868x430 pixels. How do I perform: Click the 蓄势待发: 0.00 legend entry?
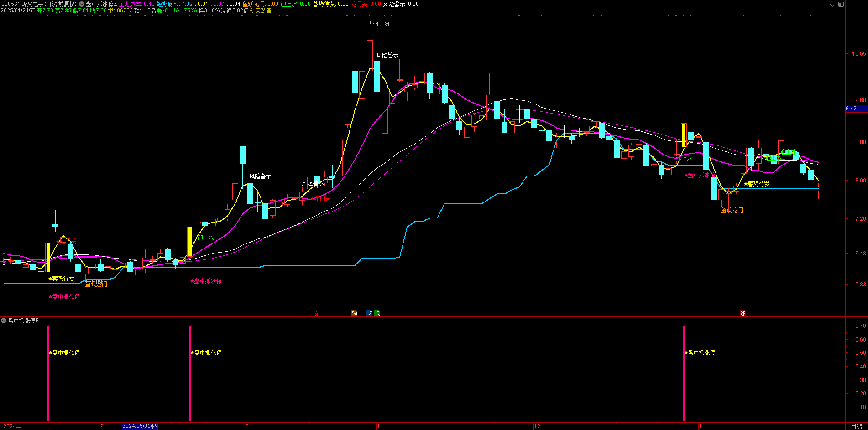click(330, 4)
